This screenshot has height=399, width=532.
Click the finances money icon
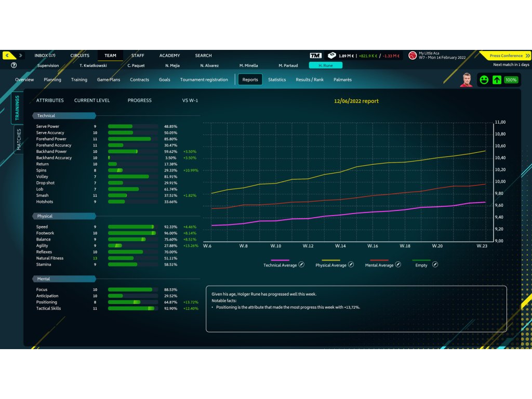pos(331,55)
